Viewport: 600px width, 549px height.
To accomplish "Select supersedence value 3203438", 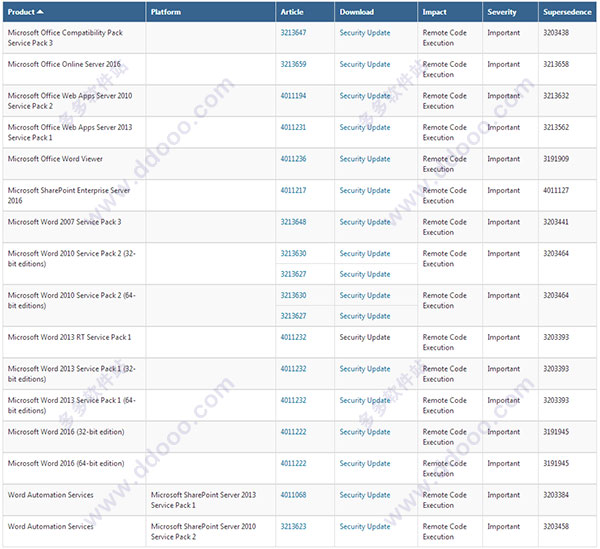I will [x=556, y=33].
